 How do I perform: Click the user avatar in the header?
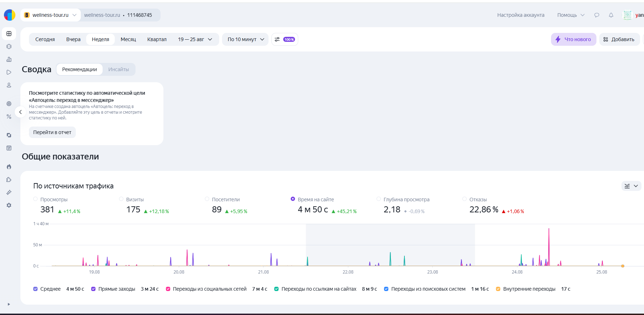(x=628, y=15)
